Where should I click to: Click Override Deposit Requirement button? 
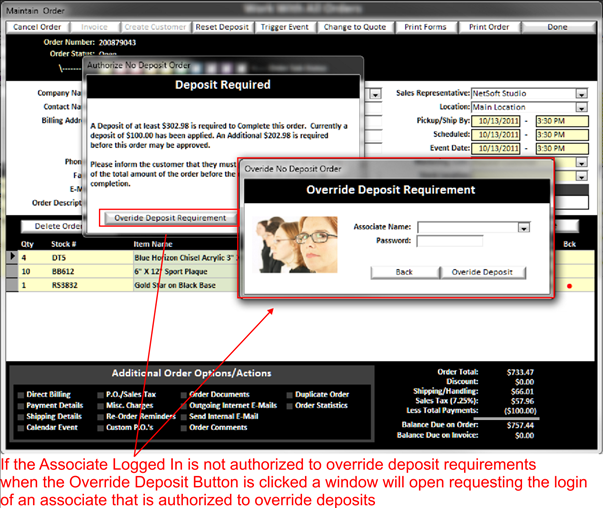(169, 217)
